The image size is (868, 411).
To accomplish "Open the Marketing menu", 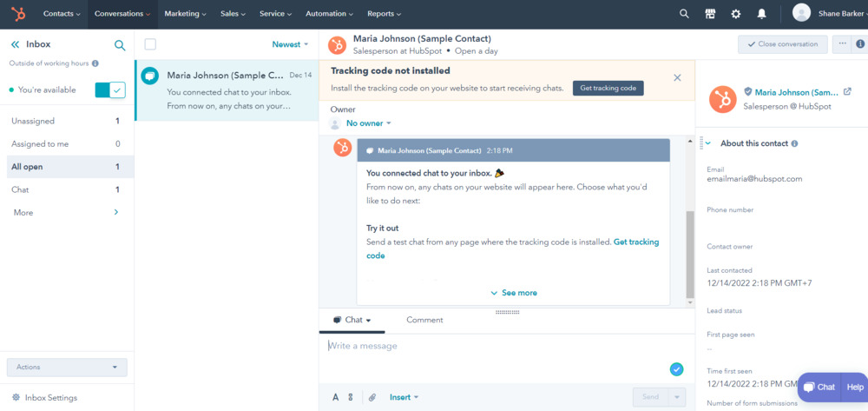I will [x=186, y=14].
